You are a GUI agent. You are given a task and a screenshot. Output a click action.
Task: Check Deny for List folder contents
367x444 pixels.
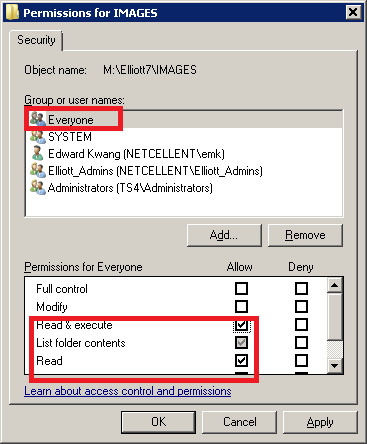pos(301,342)
